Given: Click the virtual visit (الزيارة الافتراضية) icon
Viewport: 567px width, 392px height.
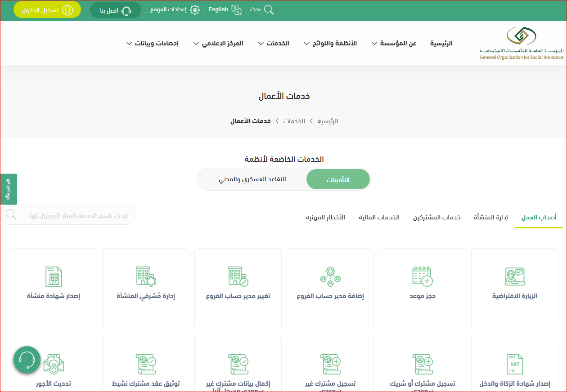Looking at the screenshot, I should pos(515,276).
